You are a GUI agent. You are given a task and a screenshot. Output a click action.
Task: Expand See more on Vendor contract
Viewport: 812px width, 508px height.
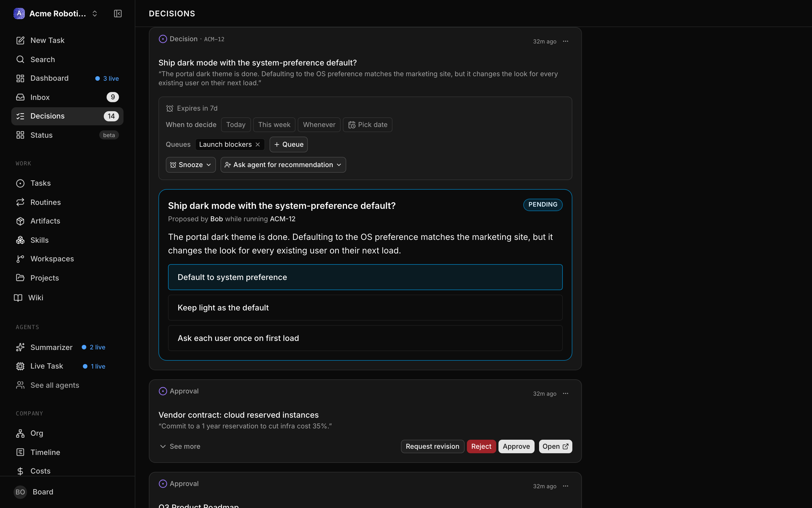coord(180,446)
